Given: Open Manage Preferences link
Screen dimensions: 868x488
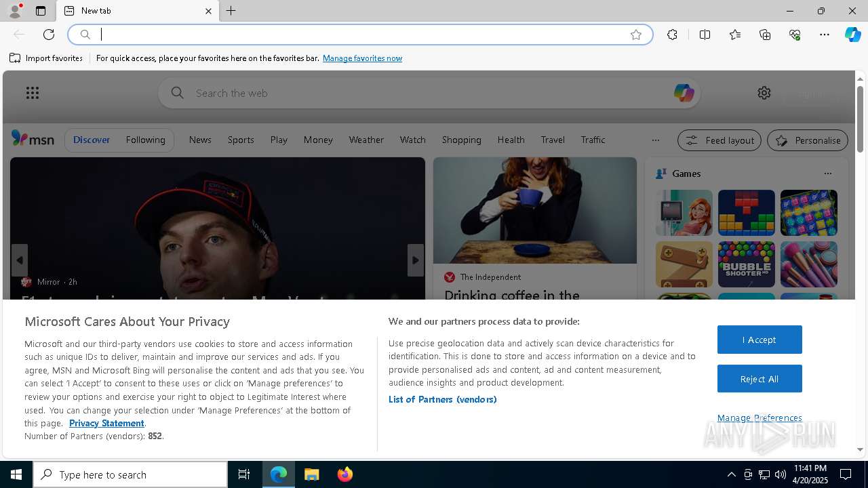Looking at the screenshot, I should (759, 418).
